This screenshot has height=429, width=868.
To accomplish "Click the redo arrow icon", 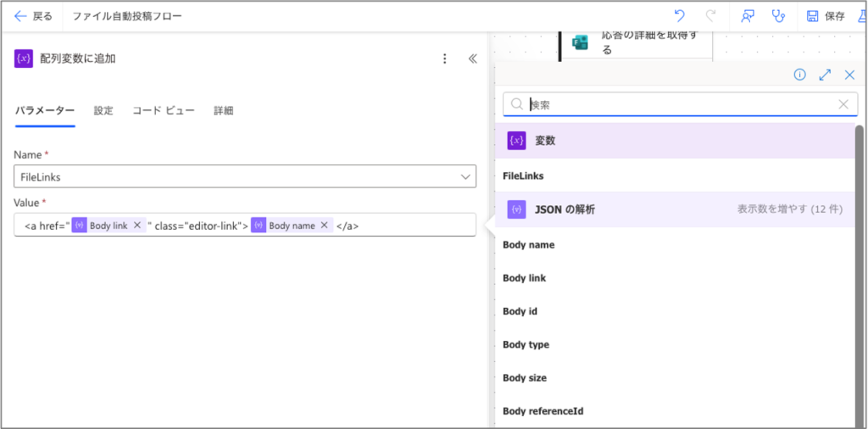I will [710, 16].
